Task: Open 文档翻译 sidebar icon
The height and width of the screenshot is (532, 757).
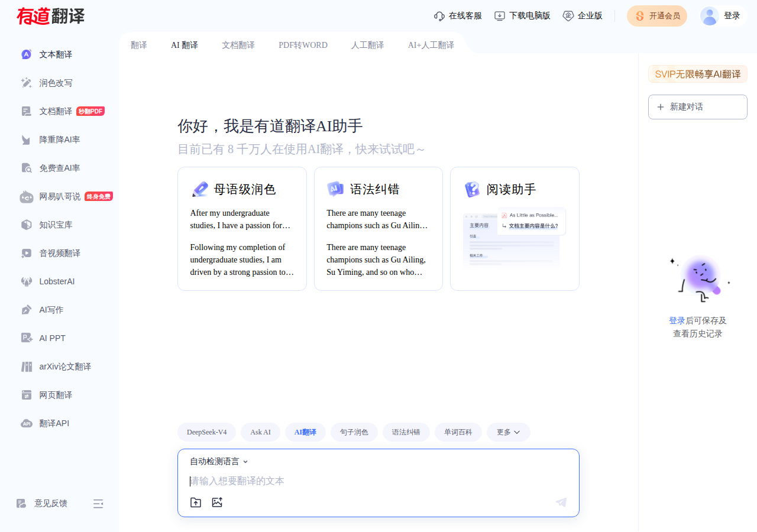Action: coord(26,111)
